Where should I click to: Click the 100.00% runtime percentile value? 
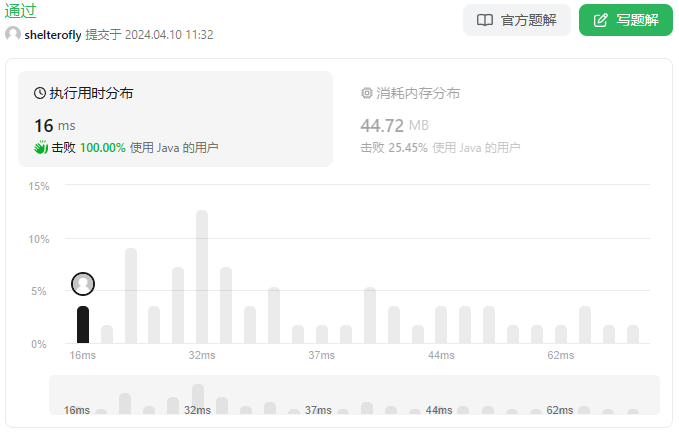(103, 148)
